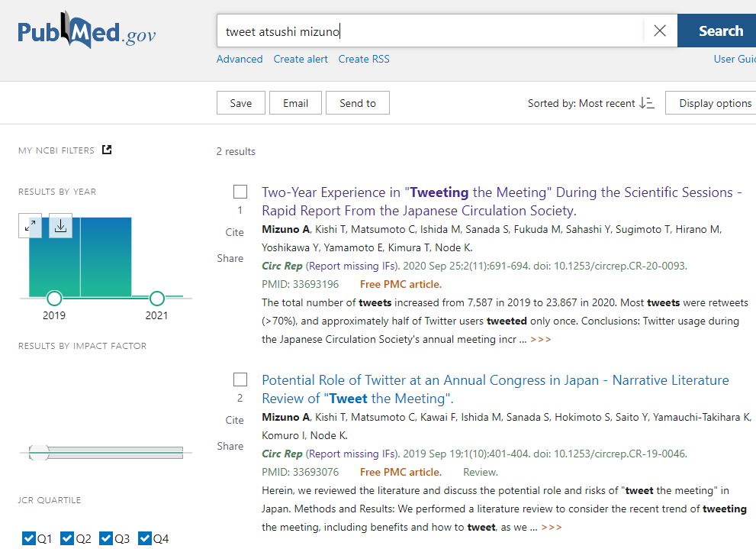The width and height of the screenshot is (756, 549).
Task: Click PMID: 33693076 text
Action: [x=300, y=473]
